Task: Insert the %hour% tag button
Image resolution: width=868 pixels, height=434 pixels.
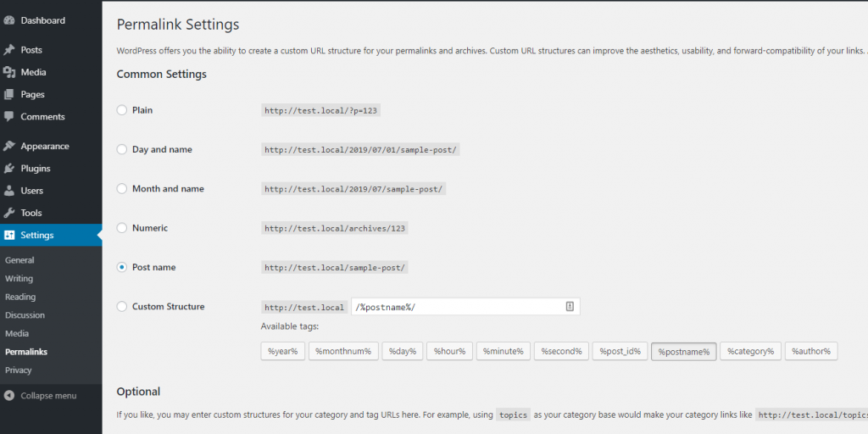Action: tap(449, 351)
